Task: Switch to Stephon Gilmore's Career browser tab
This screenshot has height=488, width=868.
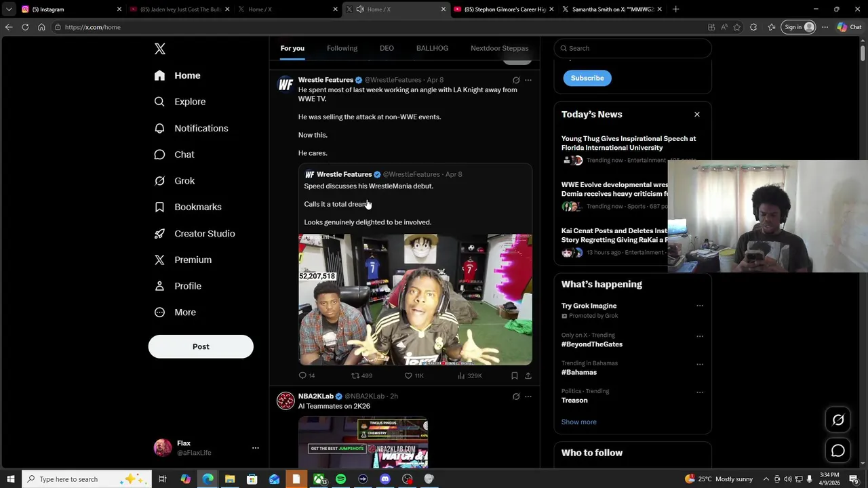Action: coord(503,9)
